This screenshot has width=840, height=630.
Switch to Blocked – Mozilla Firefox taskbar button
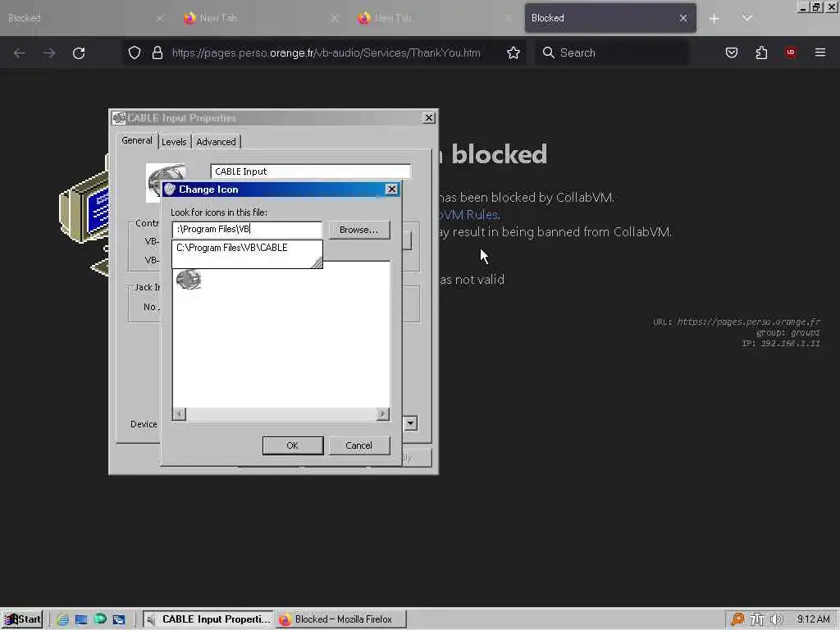point(341,619)
